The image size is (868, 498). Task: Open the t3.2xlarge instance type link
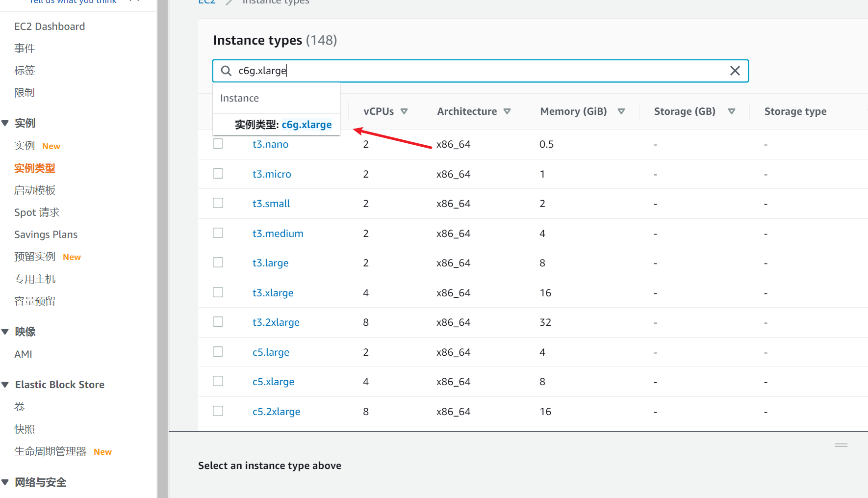click(276, 322)
